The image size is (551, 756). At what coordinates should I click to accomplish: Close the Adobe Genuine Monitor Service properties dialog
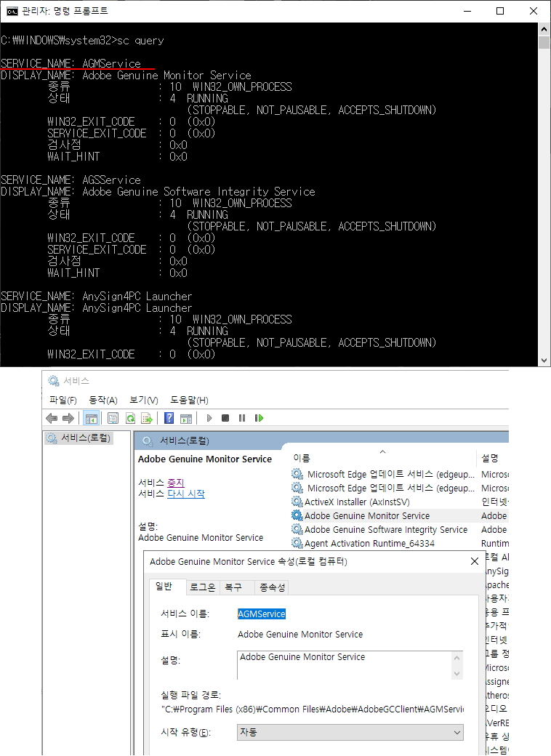coord(475,561)
